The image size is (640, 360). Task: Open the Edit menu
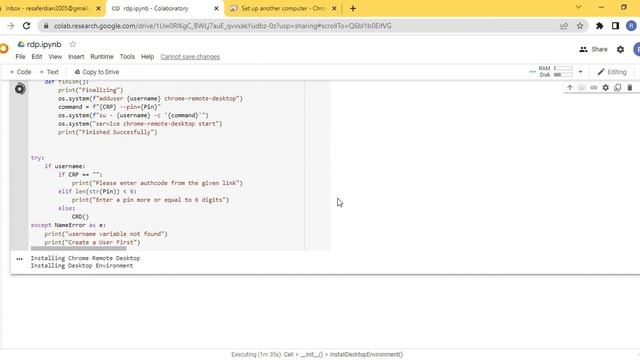pos(37,57)
